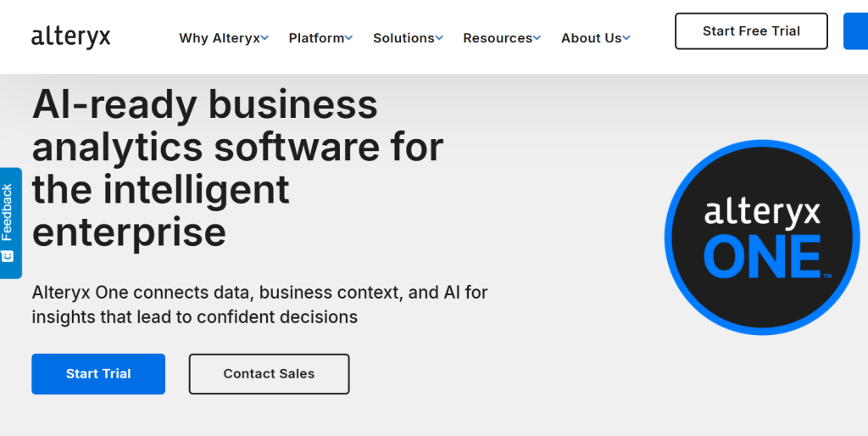The image size is (868, 436).
Task: Select the Resources menu item
Action: click(498, 38)
